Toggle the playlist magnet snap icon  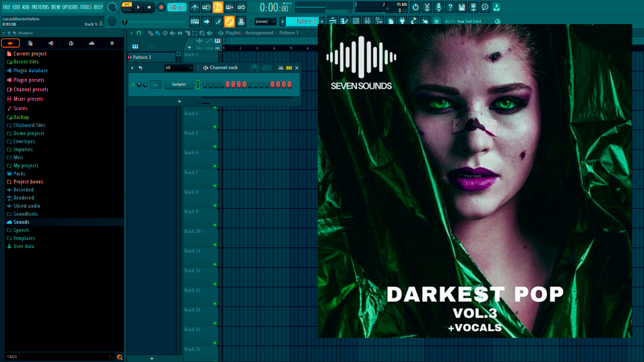[x=139, y=33]
